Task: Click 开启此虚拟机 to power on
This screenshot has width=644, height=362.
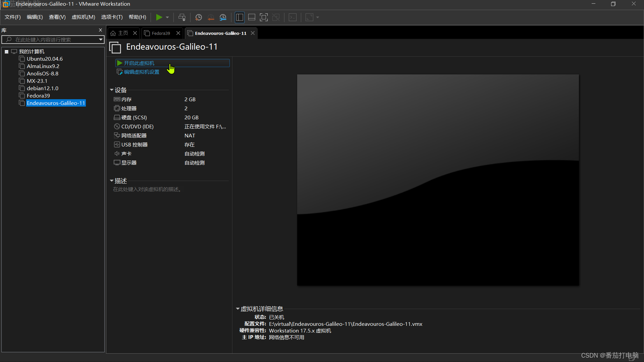Action: (x=172, y=63)
